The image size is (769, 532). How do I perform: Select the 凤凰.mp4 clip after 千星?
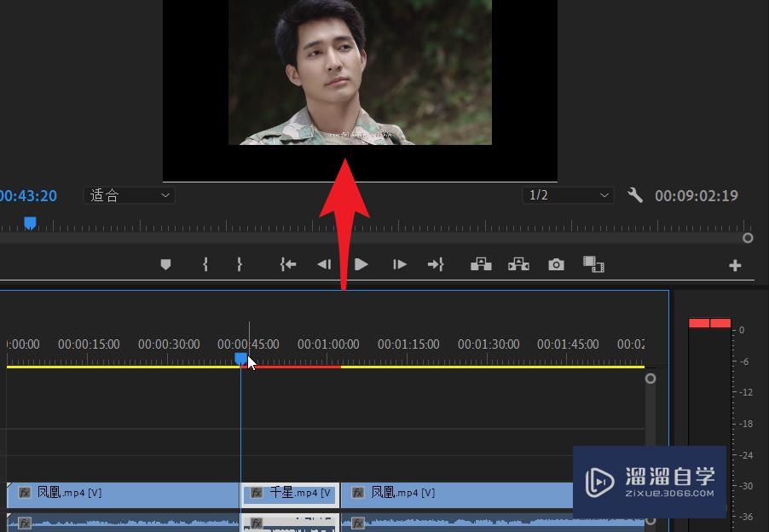tap(457, 495)
